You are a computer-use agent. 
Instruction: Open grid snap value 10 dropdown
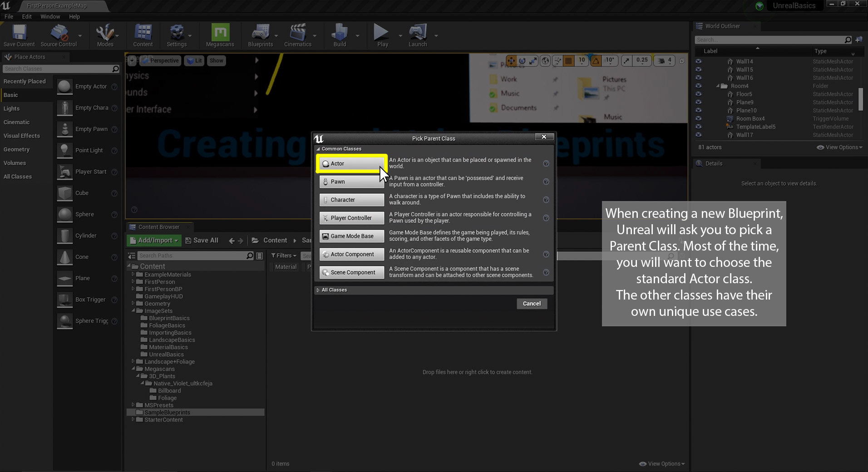click(x=582, y=60)
